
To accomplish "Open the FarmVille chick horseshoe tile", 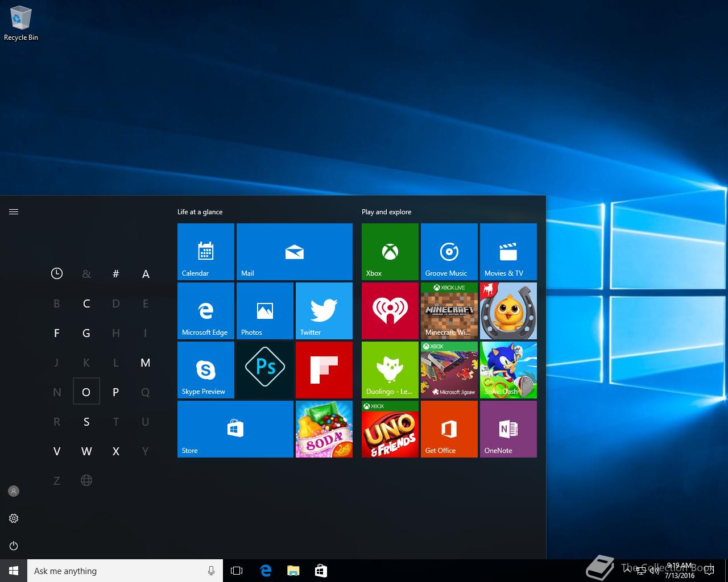I will tap(508, 311).
